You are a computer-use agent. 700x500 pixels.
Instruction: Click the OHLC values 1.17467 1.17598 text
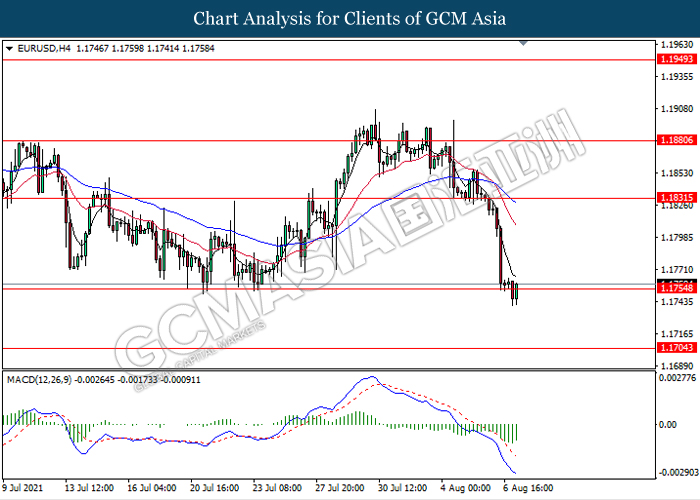coord(110,48)
